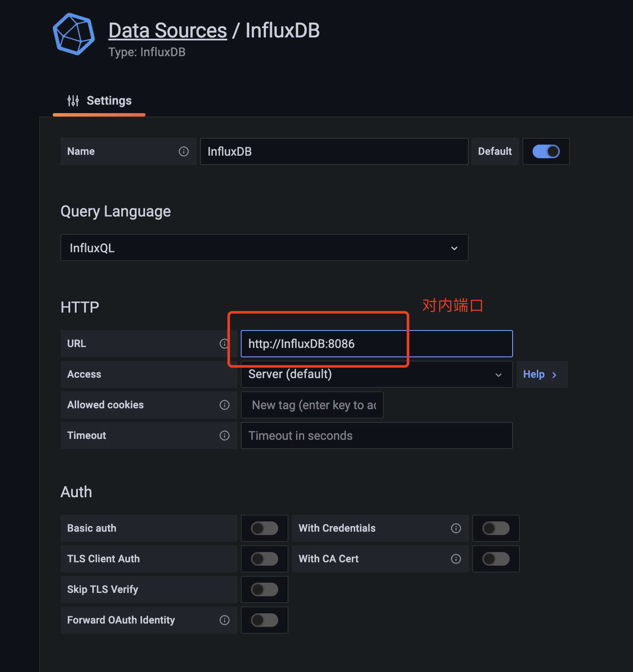
Task: Click the info icon beside URL
Action: [224, 344]
